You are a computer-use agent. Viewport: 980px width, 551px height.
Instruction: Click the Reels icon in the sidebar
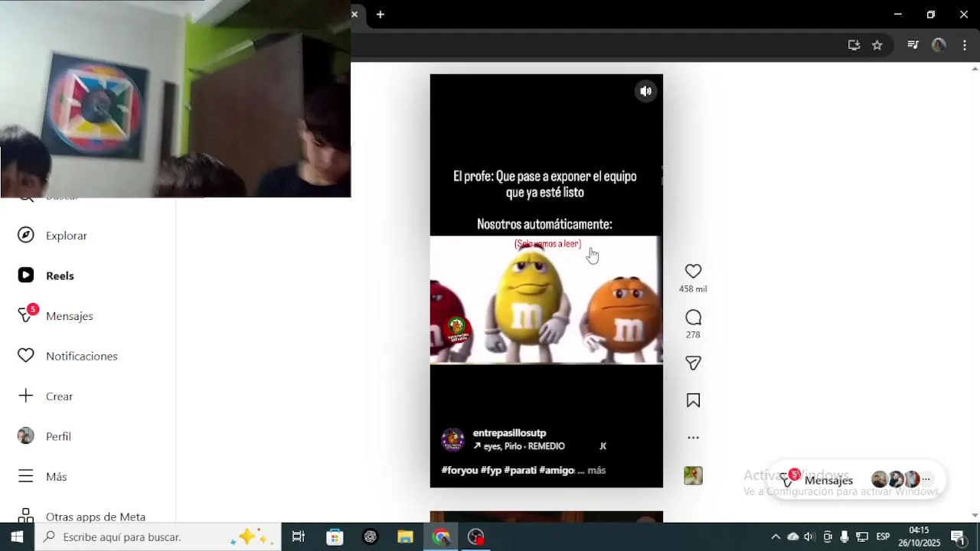(26, 275)
